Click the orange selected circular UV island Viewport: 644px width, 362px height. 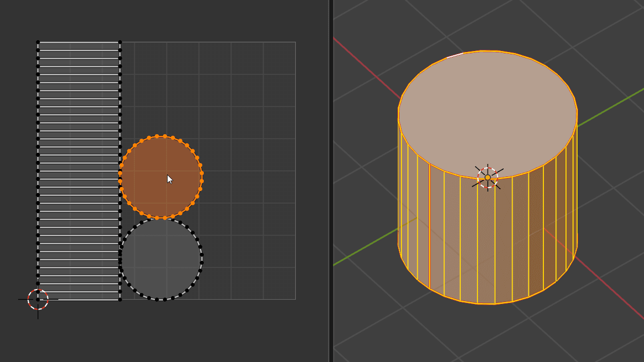(x=160, y=176)
